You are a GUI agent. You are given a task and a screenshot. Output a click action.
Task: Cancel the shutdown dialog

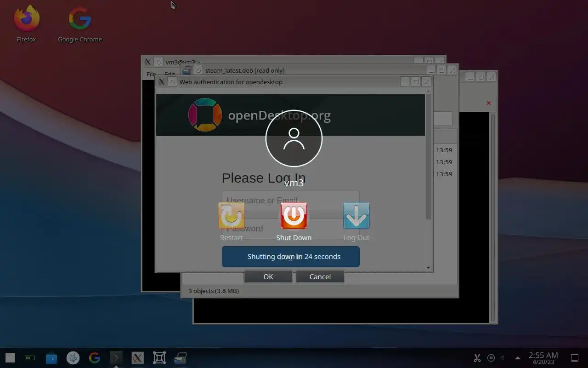pyautogui.click(x=320, y=276)
